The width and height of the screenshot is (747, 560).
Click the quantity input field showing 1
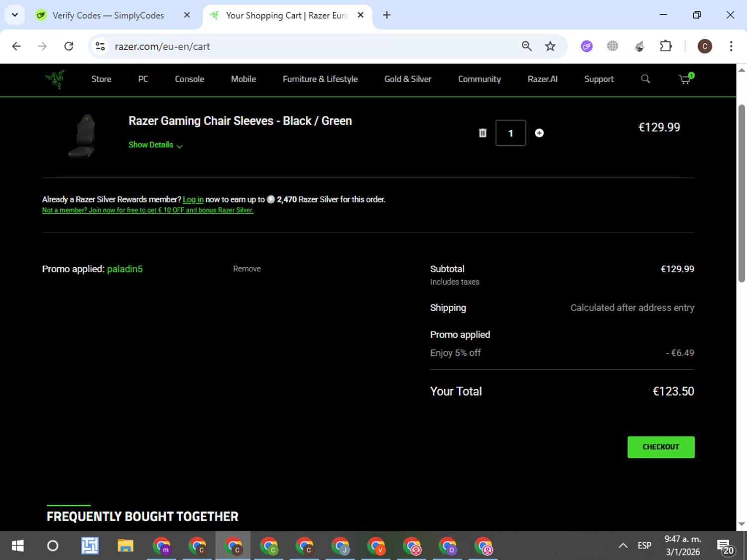tap(510, 133)
